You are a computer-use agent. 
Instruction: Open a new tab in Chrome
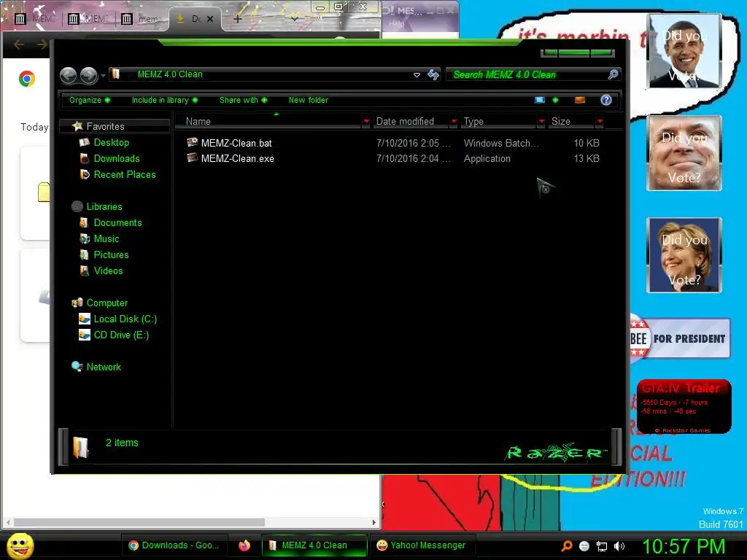[x=237, y=19]
